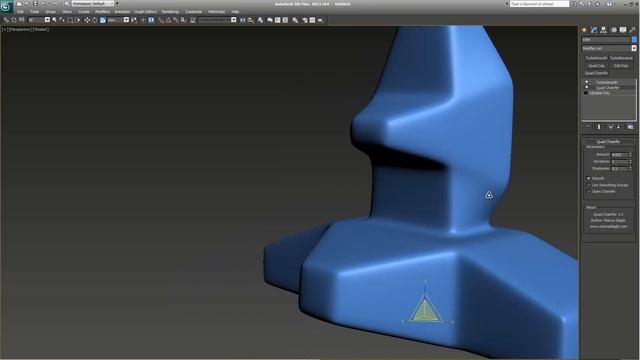
Task: Toggle Quad Chamfer modifier visibility bulb
Action: point(587,88)
